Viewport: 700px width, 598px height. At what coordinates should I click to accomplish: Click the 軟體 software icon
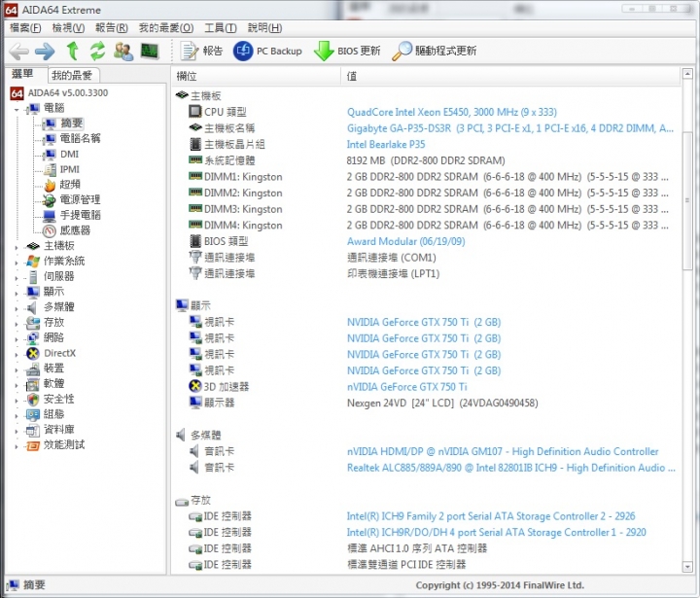(x=33, y=384)
